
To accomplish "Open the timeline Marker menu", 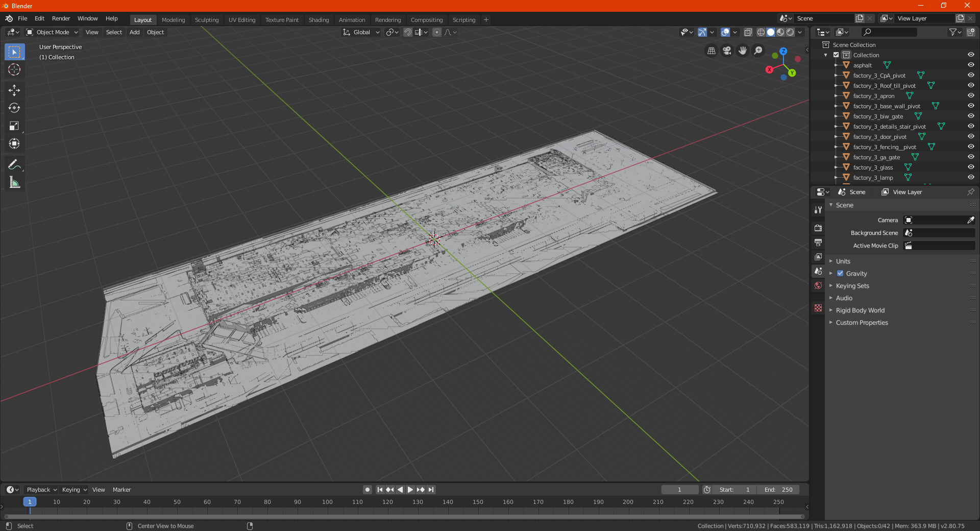I will click(x=121, y=490).
